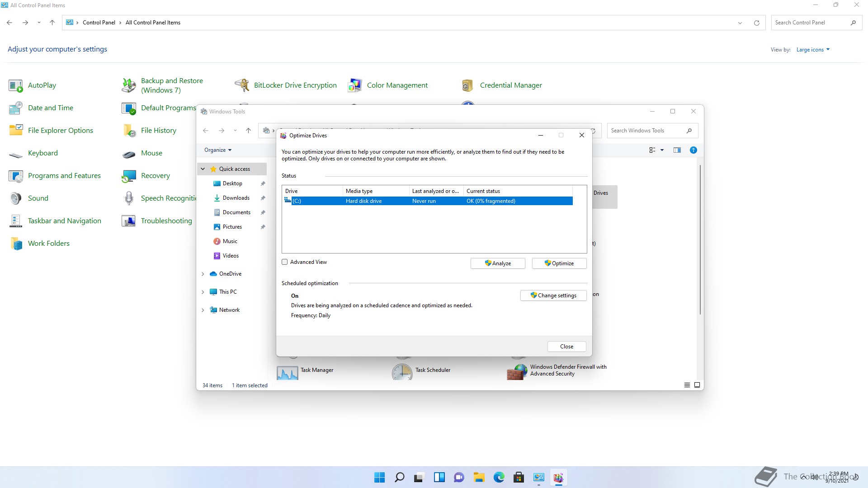Close the Optimize Drives dialog via Close

tap(566, 347)
